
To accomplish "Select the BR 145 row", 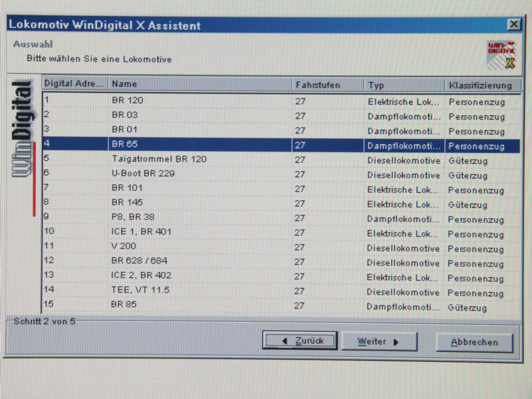I will (281, 203).
